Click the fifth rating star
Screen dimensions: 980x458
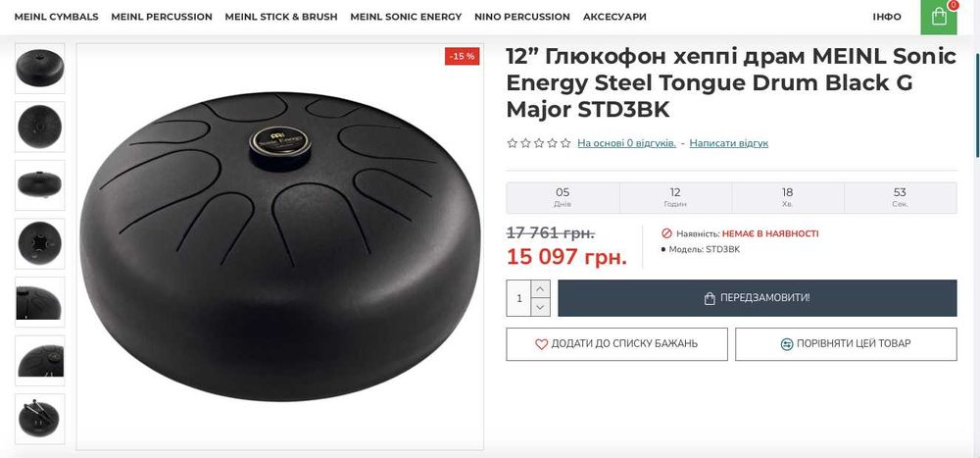click(565, 143)
